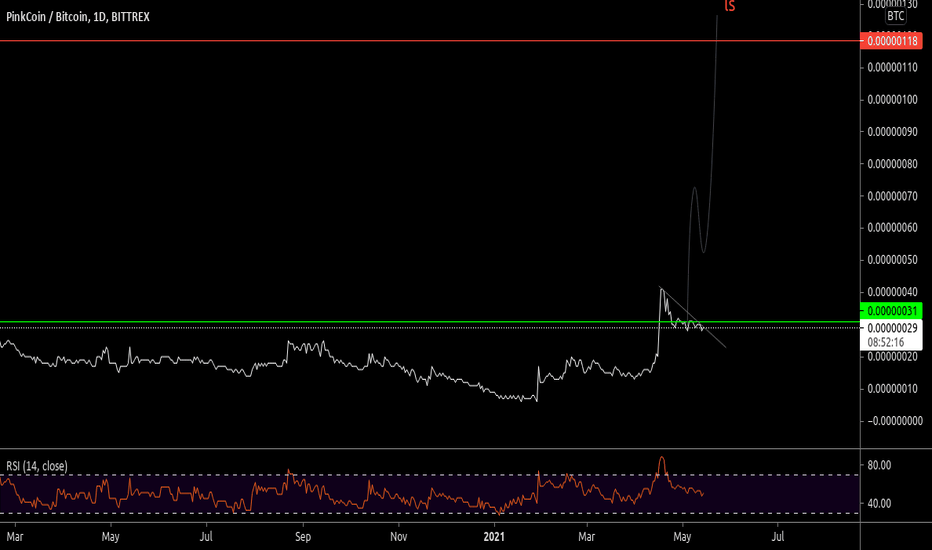Click the May label left of Jul 2020
Image resolution: width=932 pixels, height=550 pixels.
[x=111, y=536]
